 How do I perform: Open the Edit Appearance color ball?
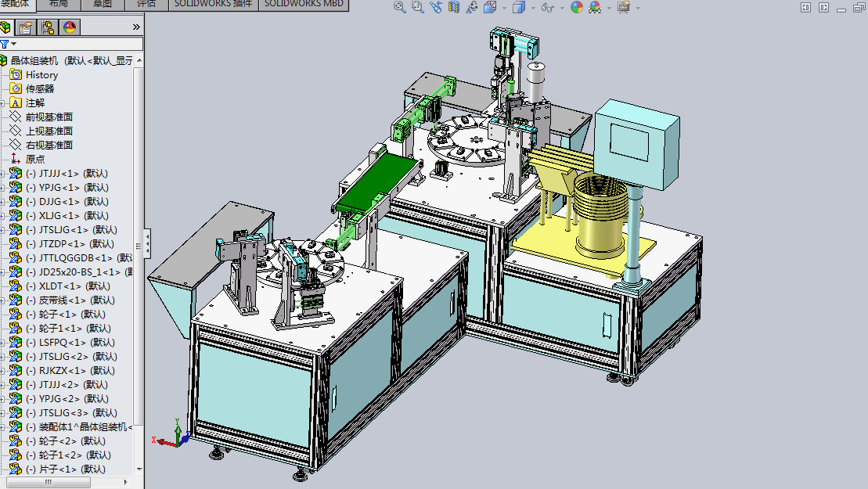577,7
